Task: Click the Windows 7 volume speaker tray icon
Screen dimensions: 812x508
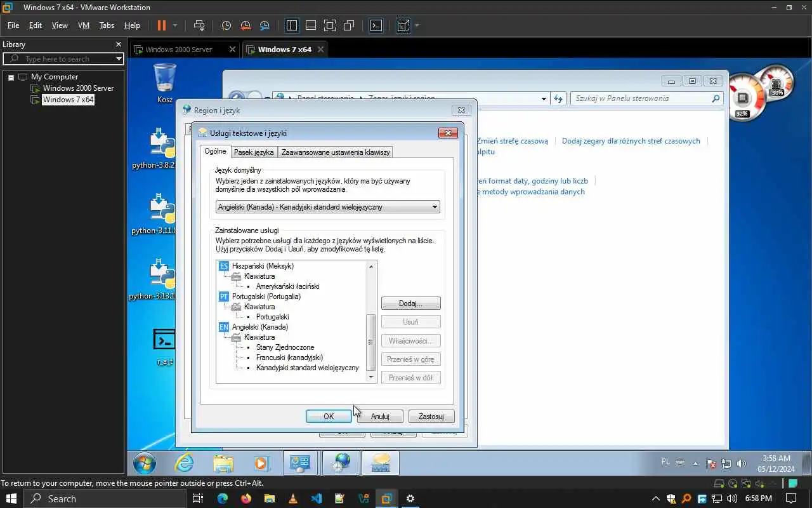Action: tap(742, 464)
